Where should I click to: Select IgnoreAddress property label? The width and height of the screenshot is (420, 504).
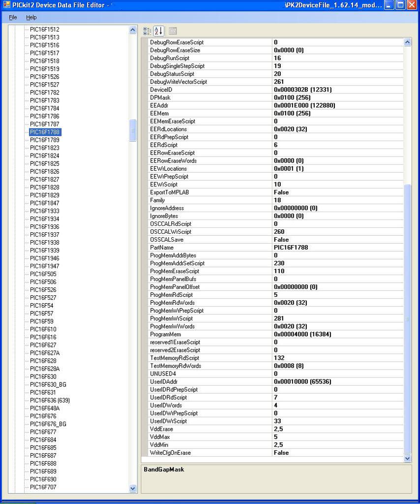coord(167,208)
